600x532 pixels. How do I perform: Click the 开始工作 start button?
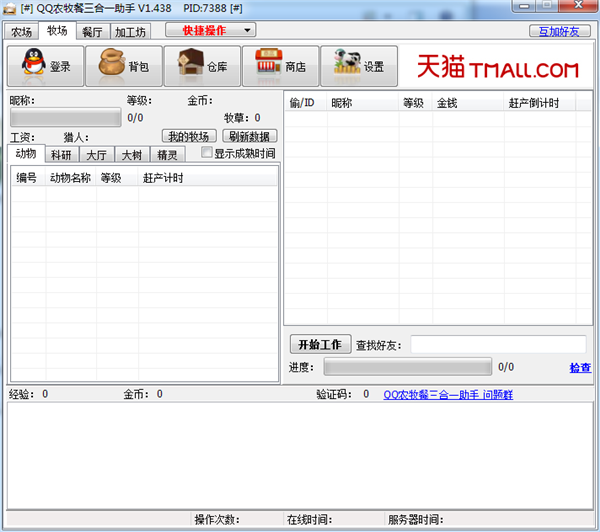click(320, 344)
